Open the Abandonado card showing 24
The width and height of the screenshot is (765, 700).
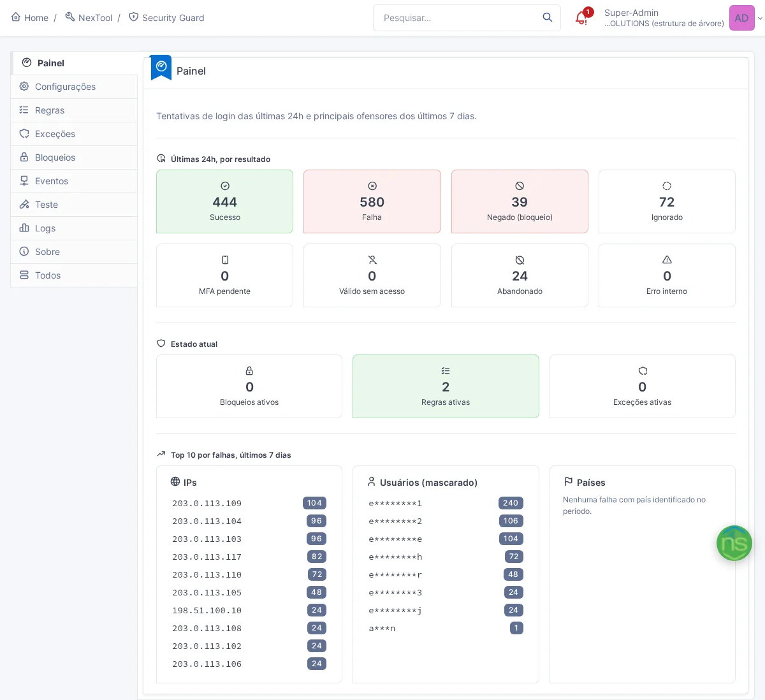pyautogui.click(x=520, y=275)
